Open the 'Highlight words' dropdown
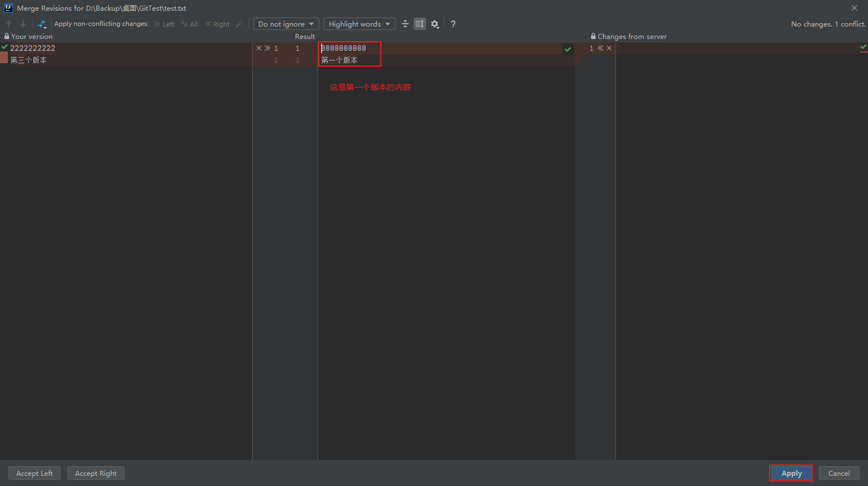 point(359,24)
